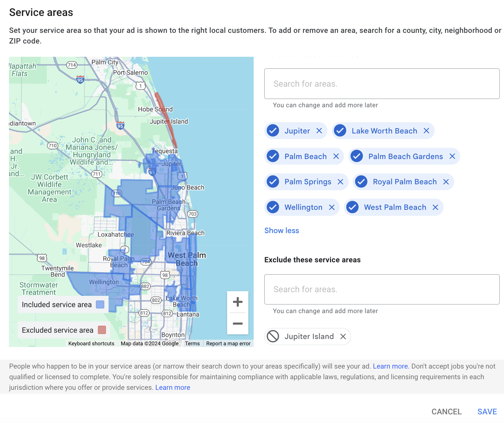
Task: Remove Palm Beach Gardens chip
Action: (x=452, y=156)
